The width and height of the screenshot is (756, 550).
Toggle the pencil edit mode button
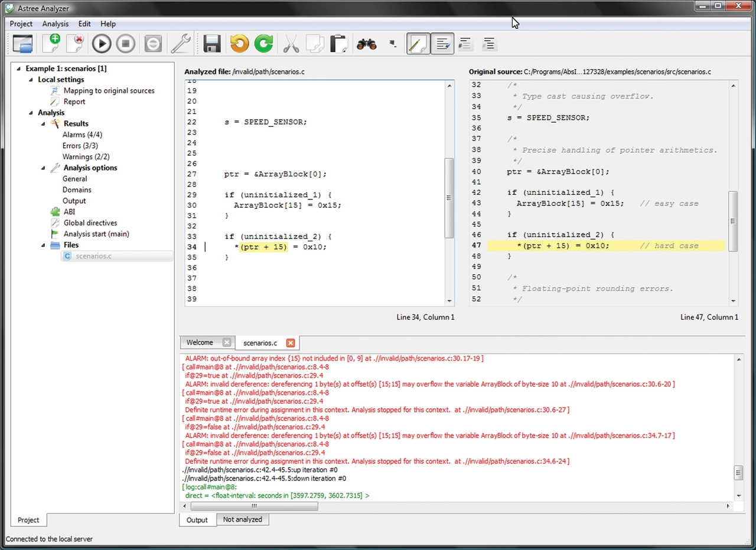coord(418,44)
